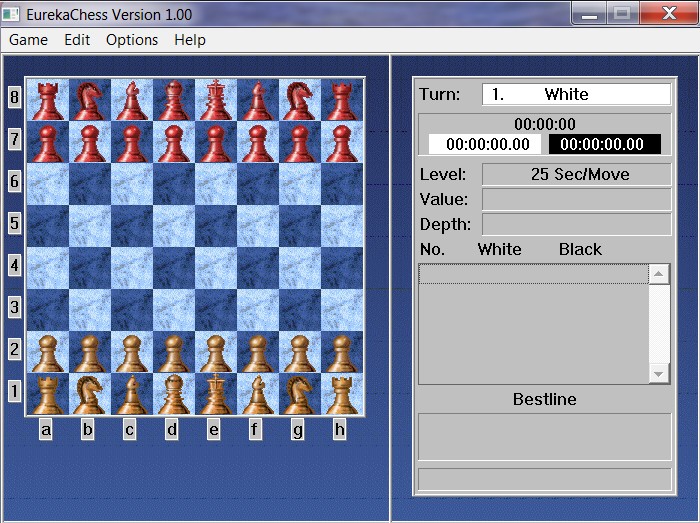Select the white pawn on d2

[x=174, y=353]
